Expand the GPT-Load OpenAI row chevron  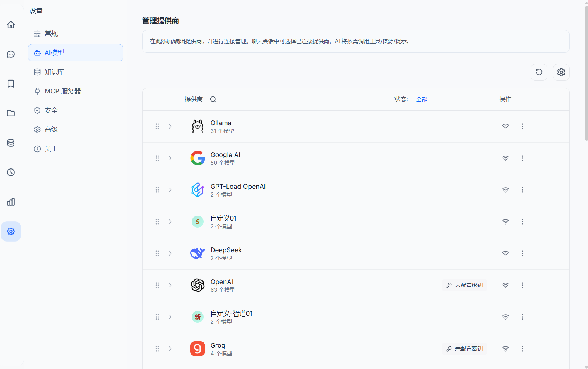(170, 190)
